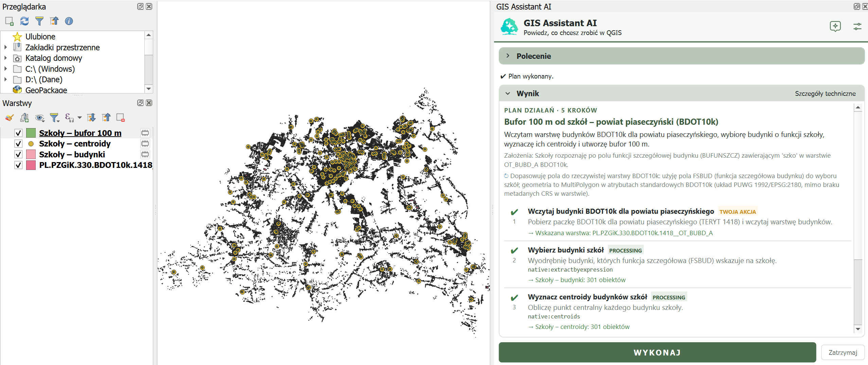The width and height of the screenshot is (868, 365).
Task: Open the map themes eye icon
Action: coord(40,118)
